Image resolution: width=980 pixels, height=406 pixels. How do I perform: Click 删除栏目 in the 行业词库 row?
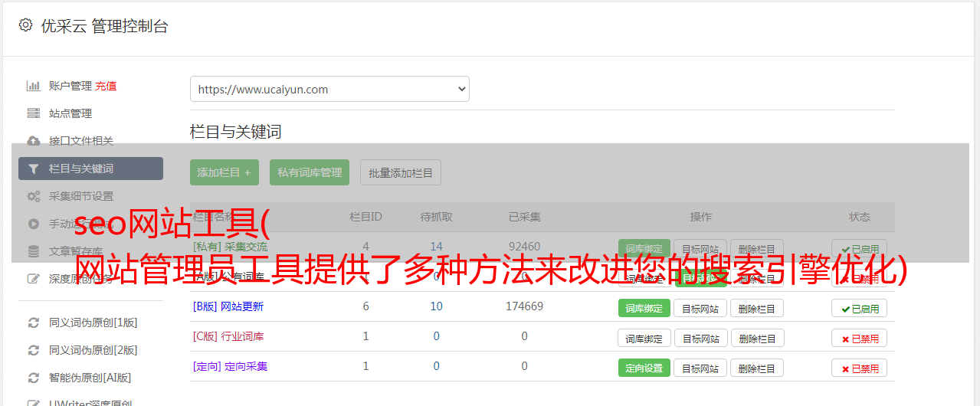(x=758, y=338)
